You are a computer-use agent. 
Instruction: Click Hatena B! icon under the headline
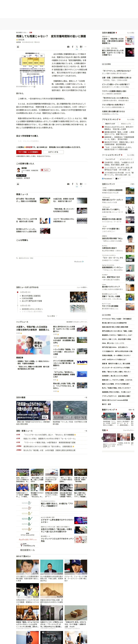(x=81, y=47)
